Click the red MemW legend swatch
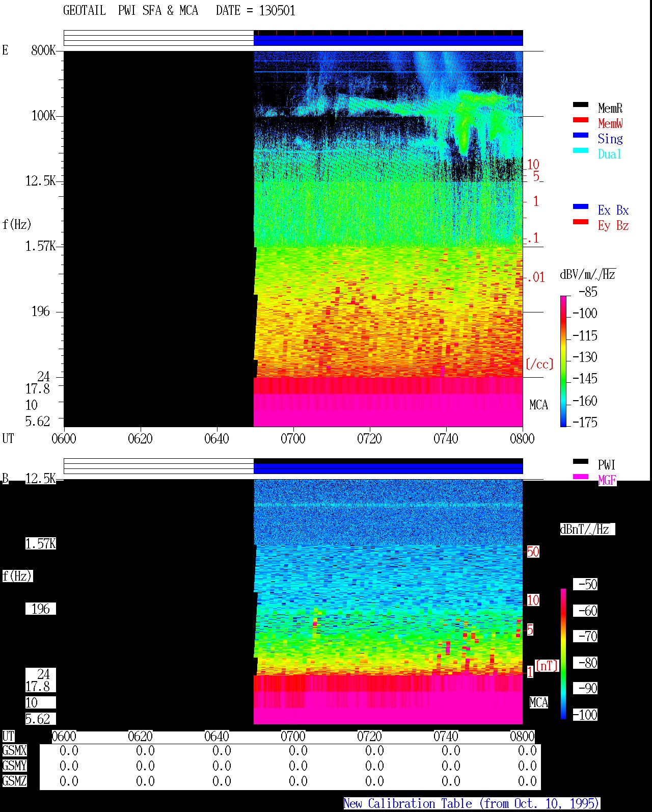This screenshot has width=652, height=812. tap(581, 120)
